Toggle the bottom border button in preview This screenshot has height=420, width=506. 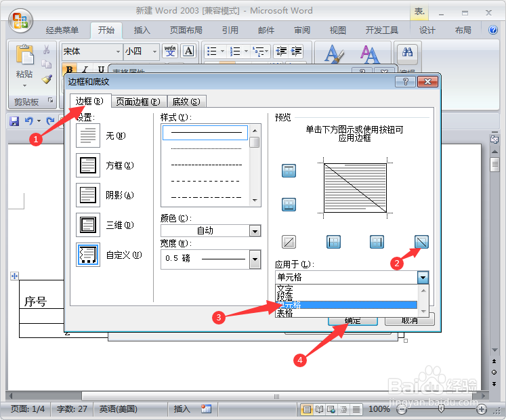[x=289, y=205]
